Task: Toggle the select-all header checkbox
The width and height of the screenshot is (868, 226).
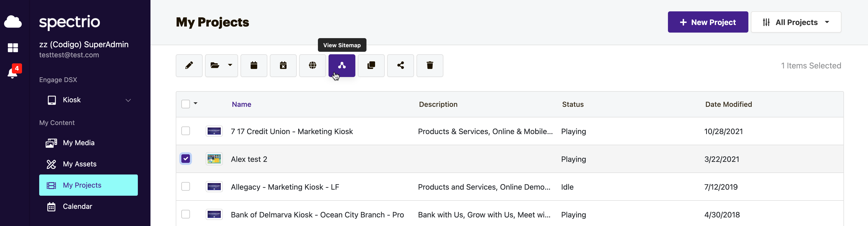Action: click(186, 104)
